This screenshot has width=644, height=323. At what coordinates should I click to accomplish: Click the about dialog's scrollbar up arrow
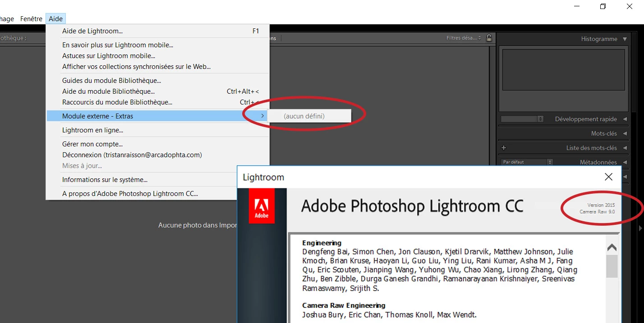(x=612, y=247)
